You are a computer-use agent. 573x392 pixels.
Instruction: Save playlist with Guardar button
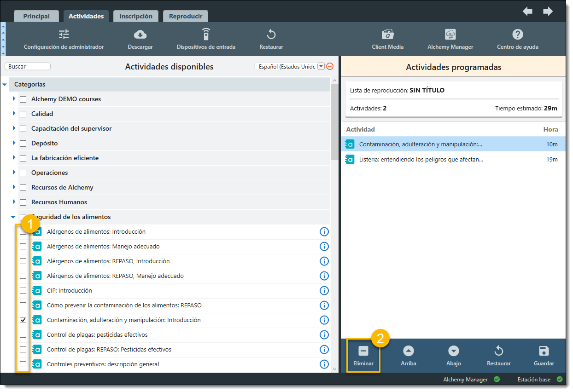tap(544, 356)
